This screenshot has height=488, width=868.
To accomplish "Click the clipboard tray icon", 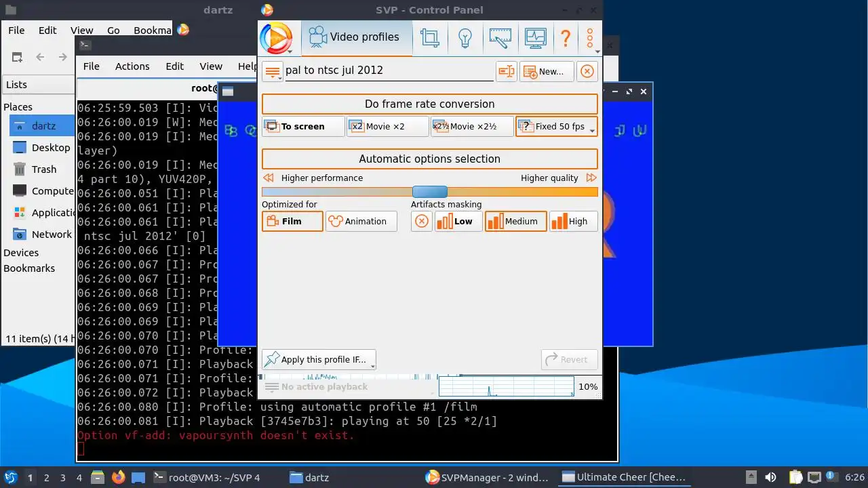I will [x=795, y=477].
